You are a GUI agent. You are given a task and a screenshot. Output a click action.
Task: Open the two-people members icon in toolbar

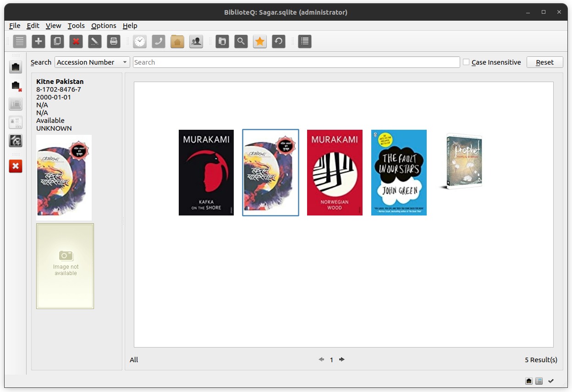click(196, 42)
